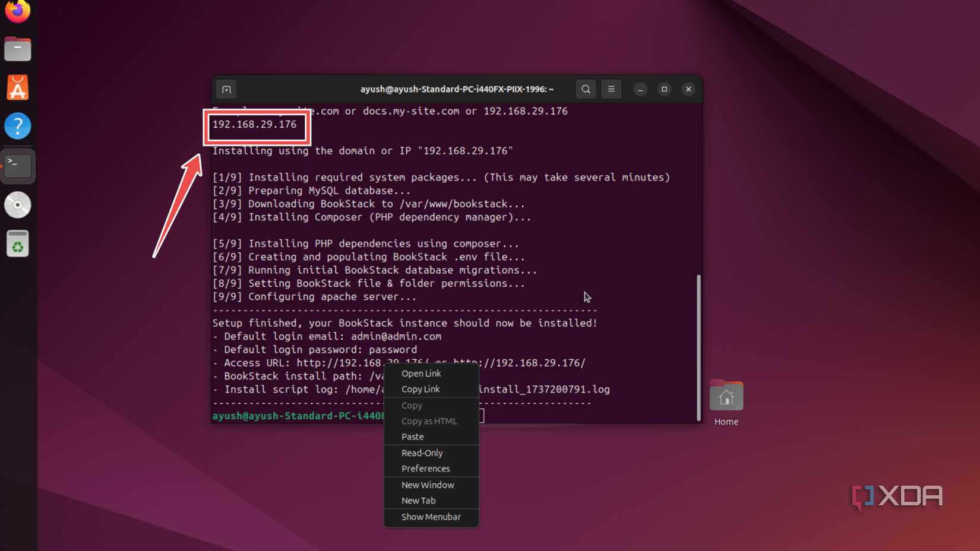The image size is (980, 551).
Task: Open terminal search with the magnifier icon
Action: point(585,89)
